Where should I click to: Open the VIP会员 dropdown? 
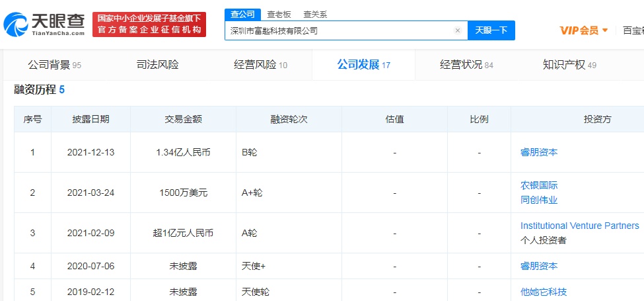click(584, 30)
